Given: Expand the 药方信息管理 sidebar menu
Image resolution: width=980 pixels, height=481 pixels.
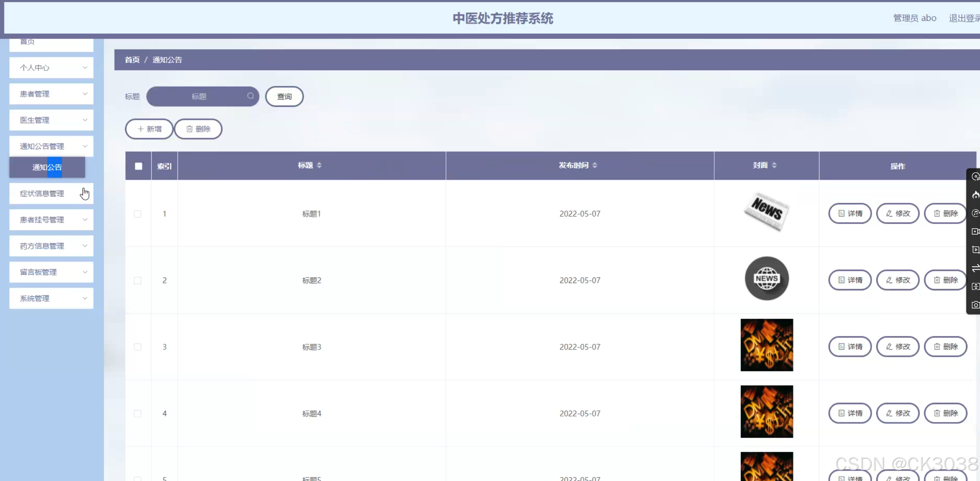Looking at the screenshot, I should (51, 246).
